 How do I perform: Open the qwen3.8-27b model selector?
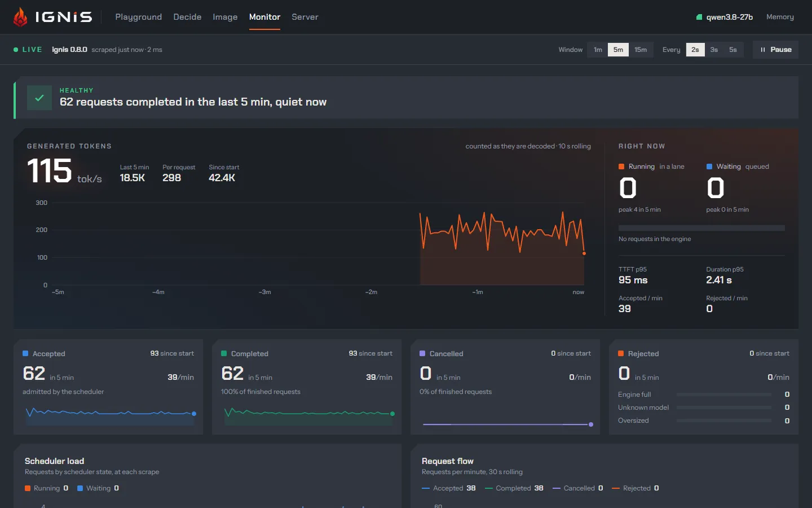point(725,17)
